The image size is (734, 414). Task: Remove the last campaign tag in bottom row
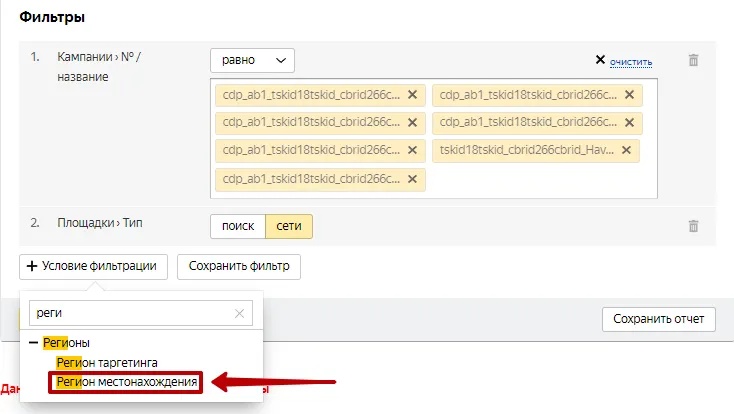412,179
